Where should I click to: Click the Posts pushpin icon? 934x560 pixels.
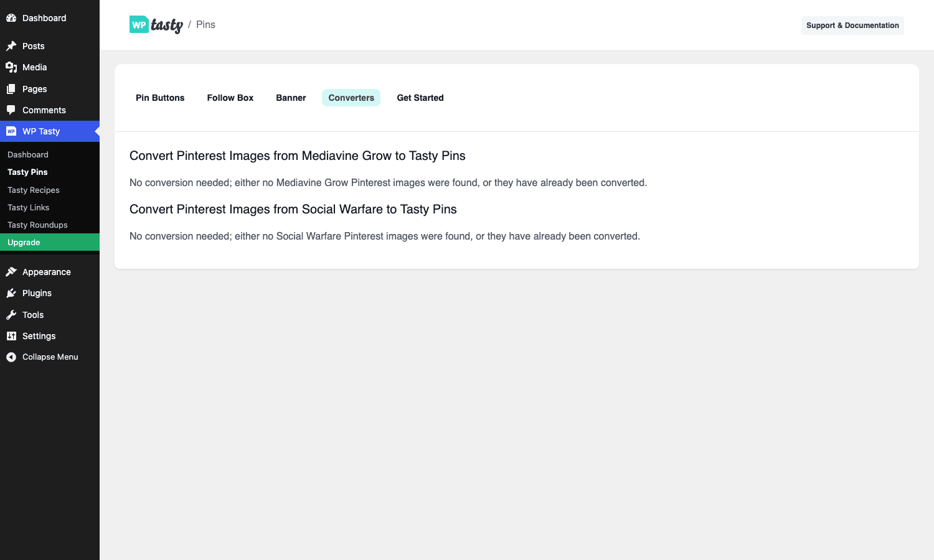pos(11,46)
